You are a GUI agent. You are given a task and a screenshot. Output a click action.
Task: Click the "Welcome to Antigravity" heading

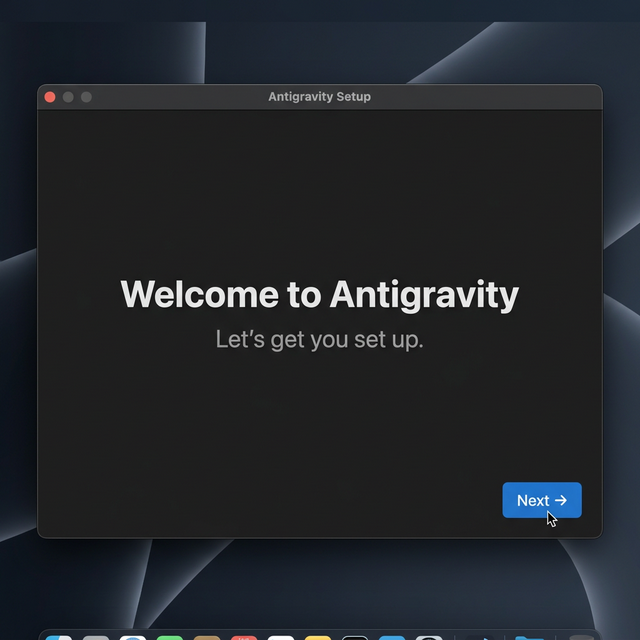(x=320, y=295)
